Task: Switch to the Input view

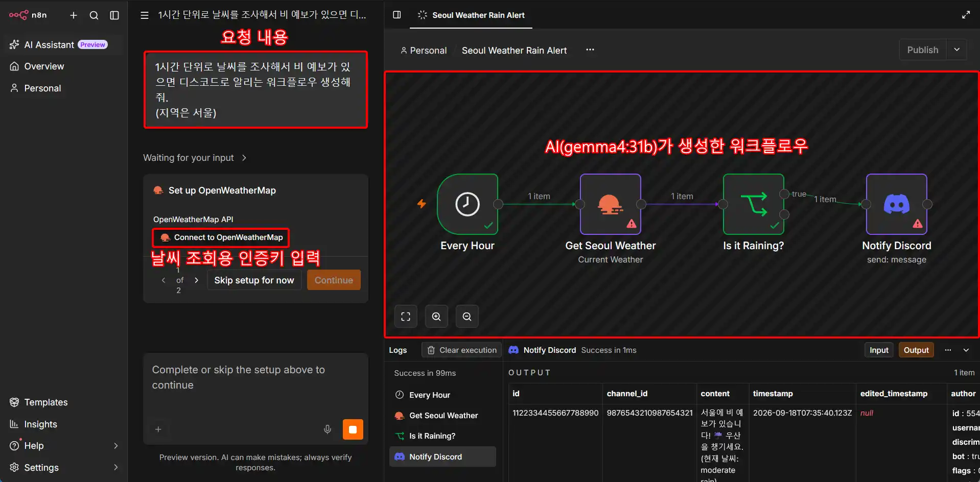Action: pos(879,350)
